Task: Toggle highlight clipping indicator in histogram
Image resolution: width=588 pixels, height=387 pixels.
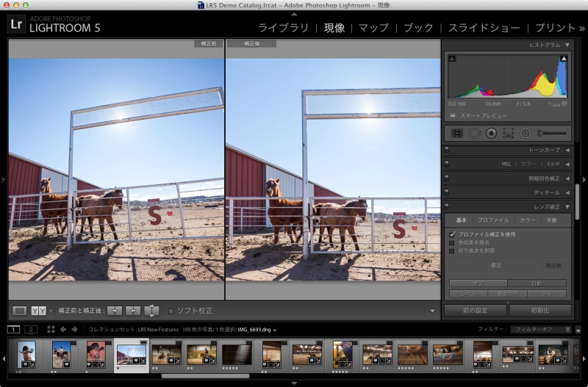Action: pos(563,59)
